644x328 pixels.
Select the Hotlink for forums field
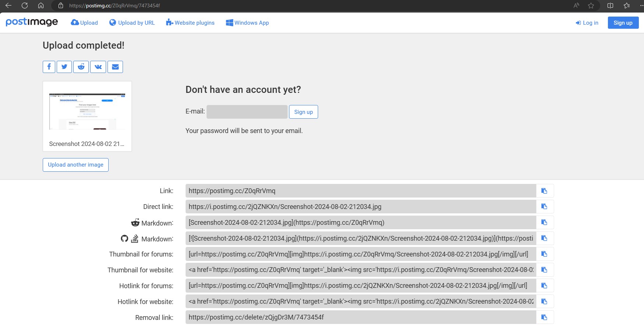click(x=361, y=286)
